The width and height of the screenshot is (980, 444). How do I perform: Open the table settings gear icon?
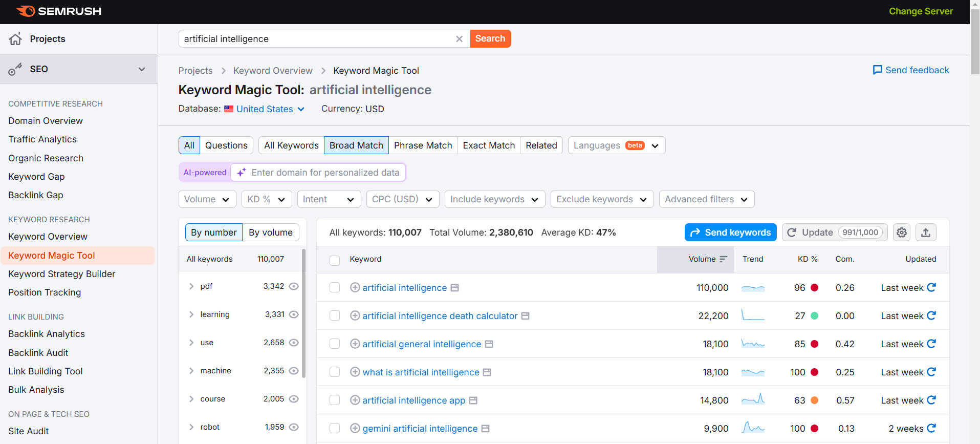[902, 232]
